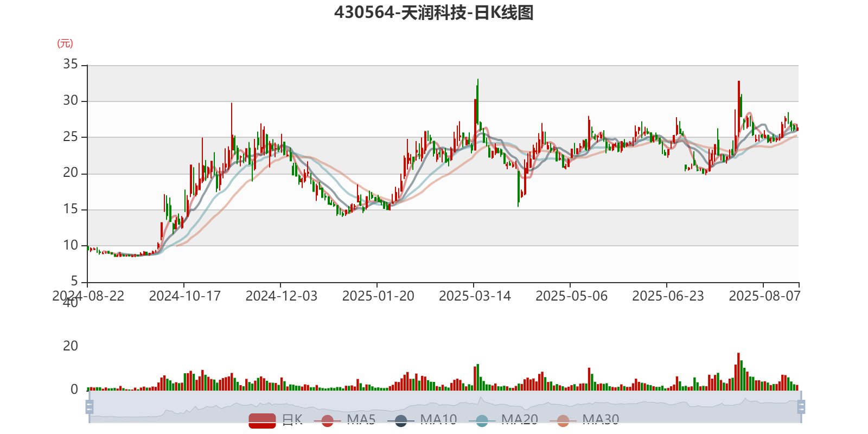
Task: Toggle the 日K candlestick series in the legend
Action: tap(276, 420)
